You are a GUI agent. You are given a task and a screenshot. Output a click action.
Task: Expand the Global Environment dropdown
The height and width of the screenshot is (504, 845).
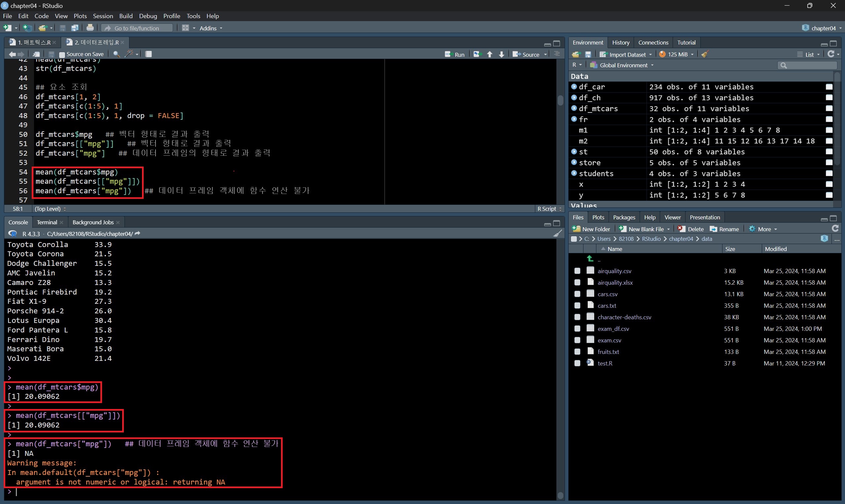(x=623, y=65)
